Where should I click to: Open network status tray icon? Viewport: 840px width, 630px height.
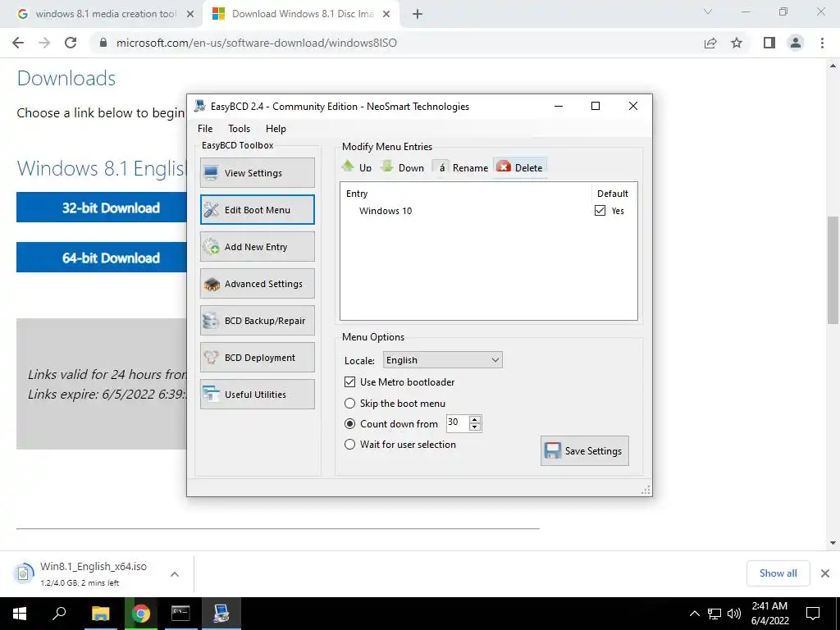tap(714, 614)
